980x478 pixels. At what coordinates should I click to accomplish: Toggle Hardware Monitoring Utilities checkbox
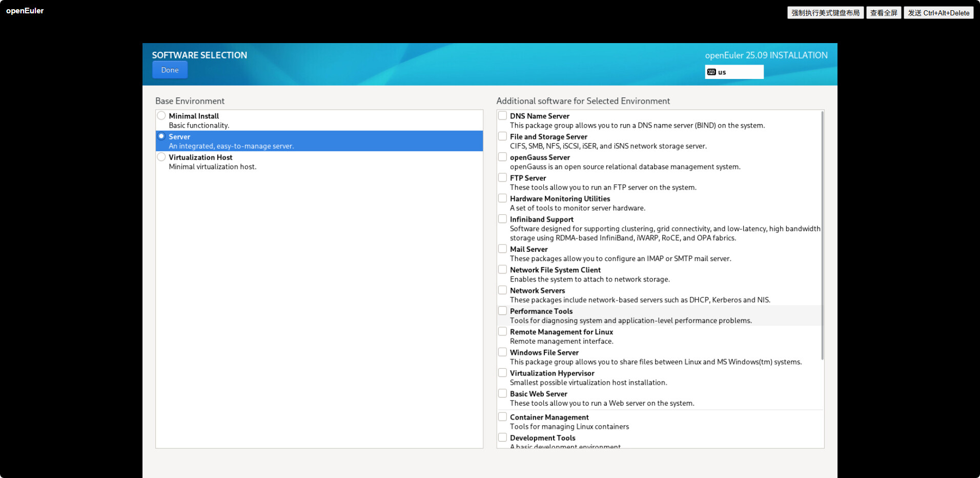[503, 198]
